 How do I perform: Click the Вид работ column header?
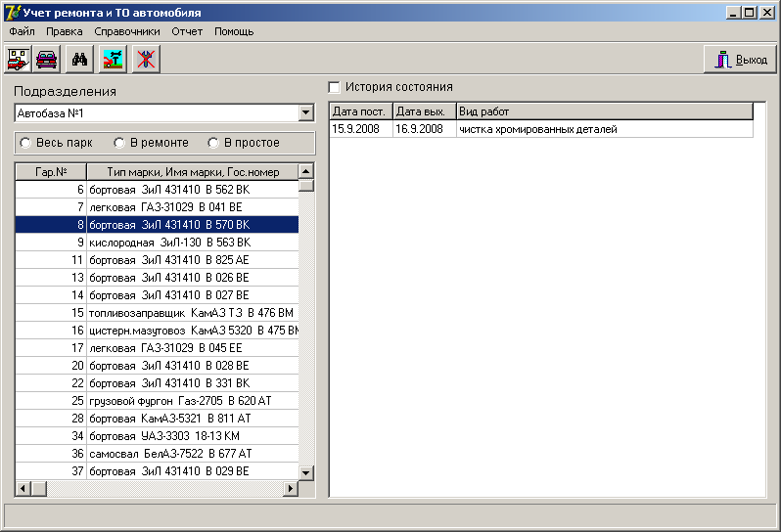pos(605,111)
